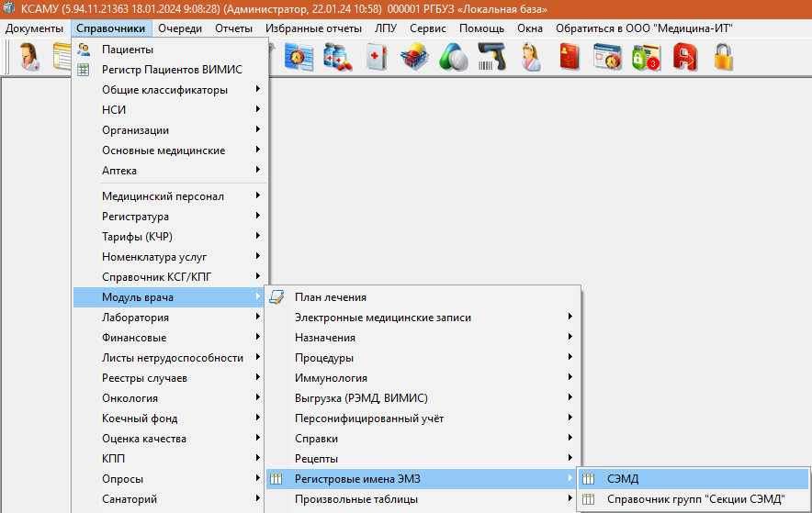Open the padlock icon in toolbar
The height and width of the screenshot is (513, 812).
coord(724,59)
